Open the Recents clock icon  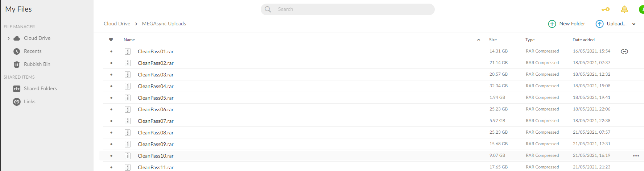[17, 51]
